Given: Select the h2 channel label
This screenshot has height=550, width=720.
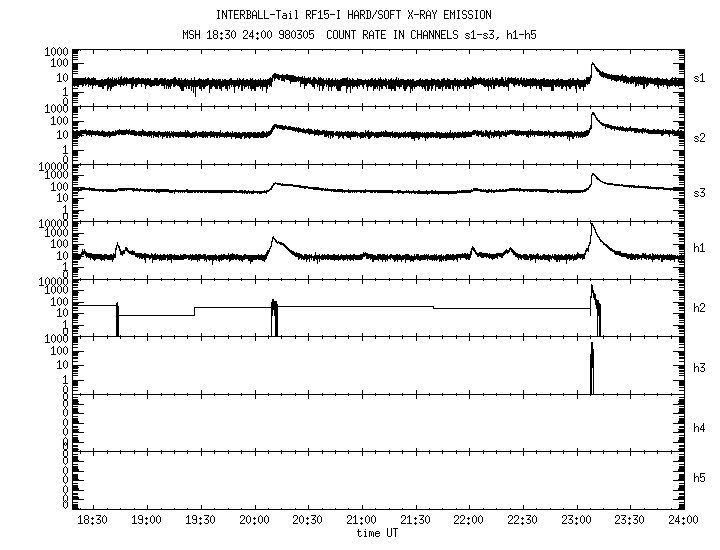Looking at the screenshot, I should click(x=699, y=307).
